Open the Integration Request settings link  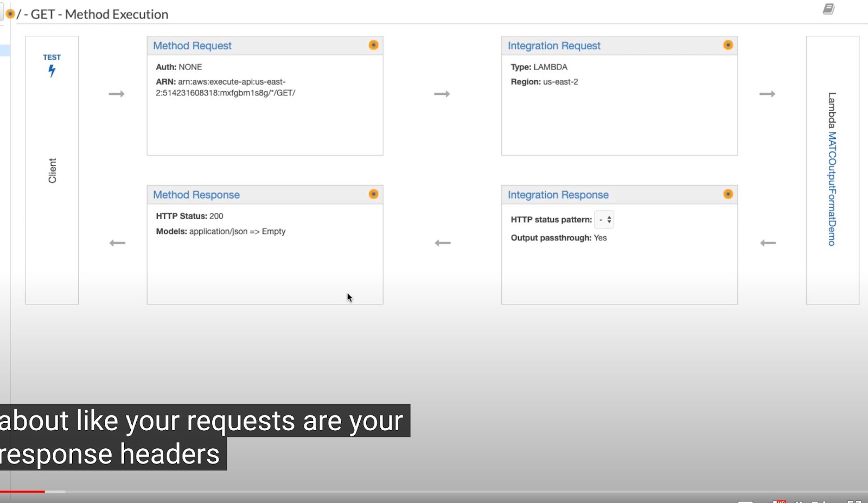coord(554,46)
